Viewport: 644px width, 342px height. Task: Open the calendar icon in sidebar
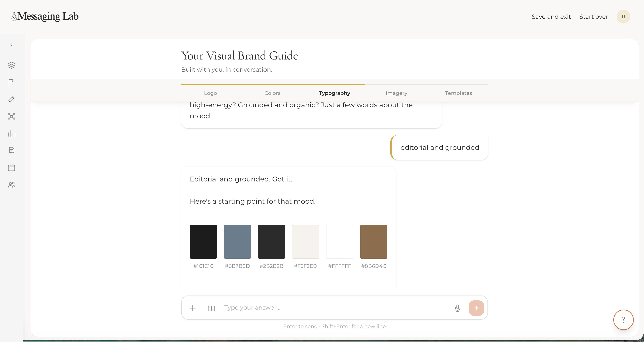point(11,168)
